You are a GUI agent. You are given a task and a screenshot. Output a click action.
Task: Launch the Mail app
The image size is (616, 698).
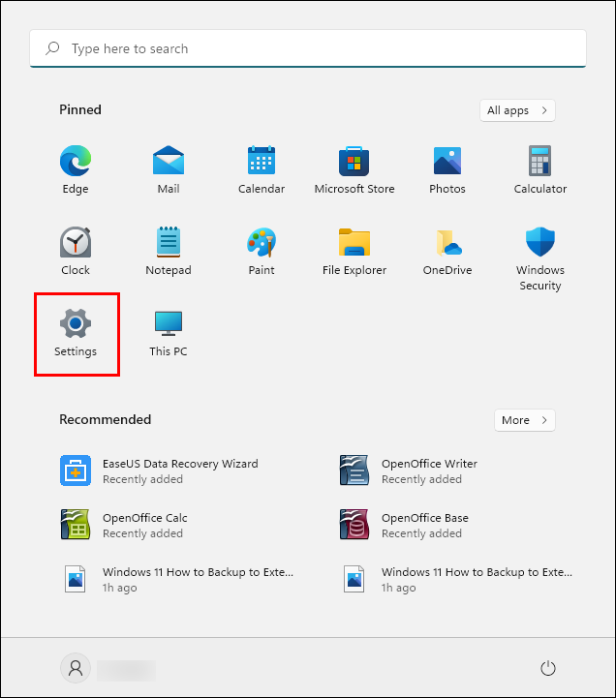[x=169, y=161]
